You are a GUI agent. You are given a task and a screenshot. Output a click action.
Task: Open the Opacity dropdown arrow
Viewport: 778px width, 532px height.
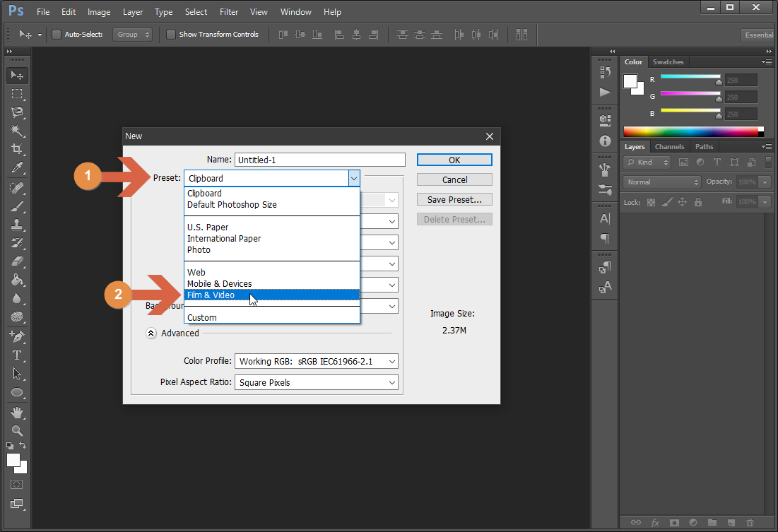point(765,182)
